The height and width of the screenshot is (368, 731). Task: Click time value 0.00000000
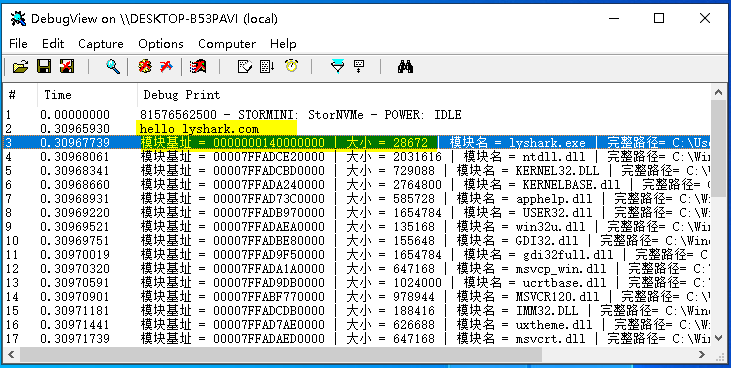(x=75, y=115)
